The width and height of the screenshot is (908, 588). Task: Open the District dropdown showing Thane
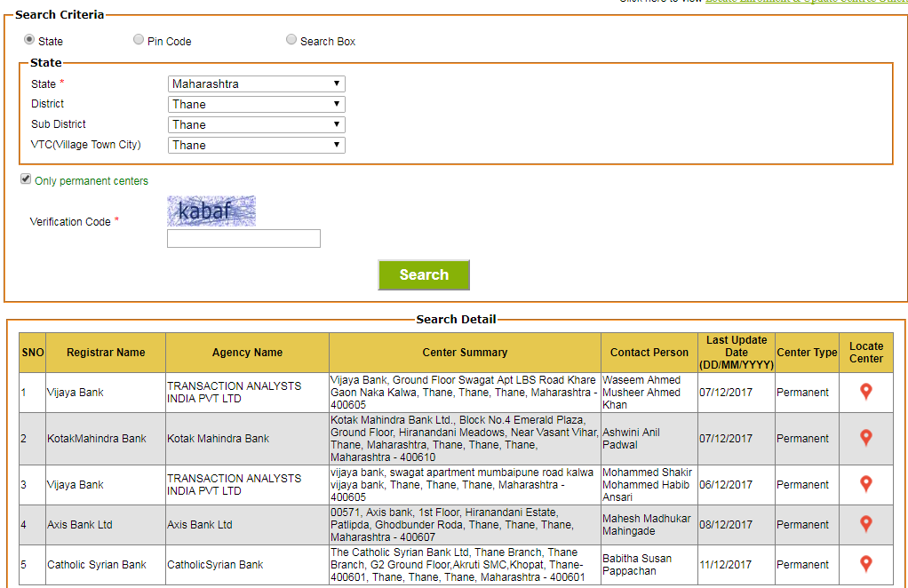[x=256, y=103]
